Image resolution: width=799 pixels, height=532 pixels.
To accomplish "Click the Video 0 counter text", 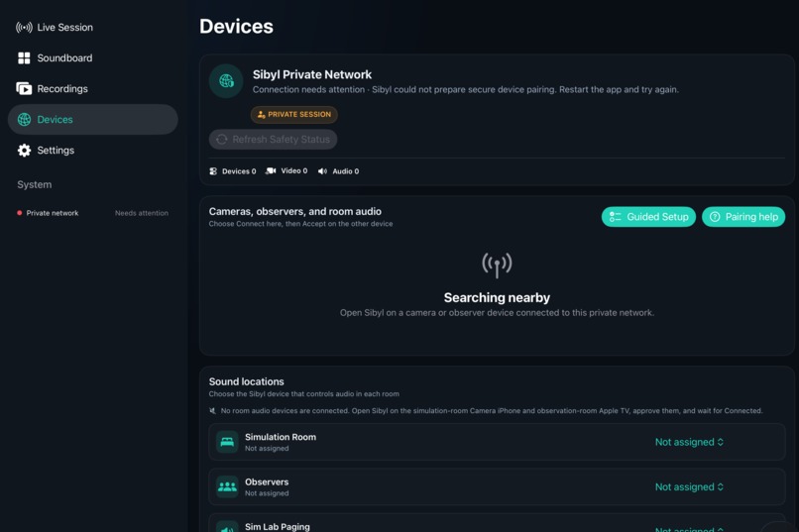I will point(294,171).
